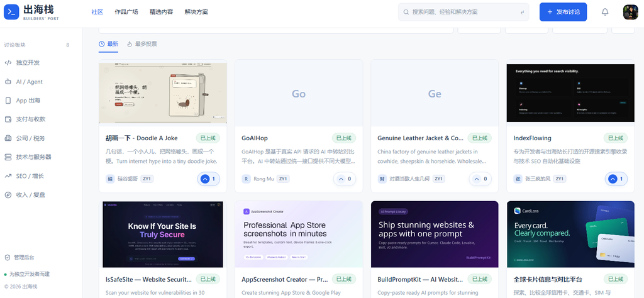The width and height of the screenshot is (644, 298).
Task: Toggle upvote on IndexFlowing
Action: [616, 179]
